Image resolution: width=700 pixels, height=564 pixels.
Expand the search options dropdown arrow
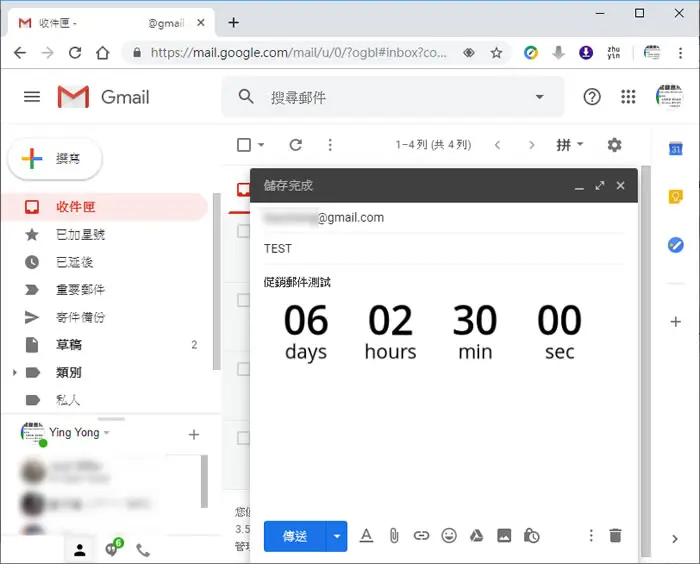point(539,97)
